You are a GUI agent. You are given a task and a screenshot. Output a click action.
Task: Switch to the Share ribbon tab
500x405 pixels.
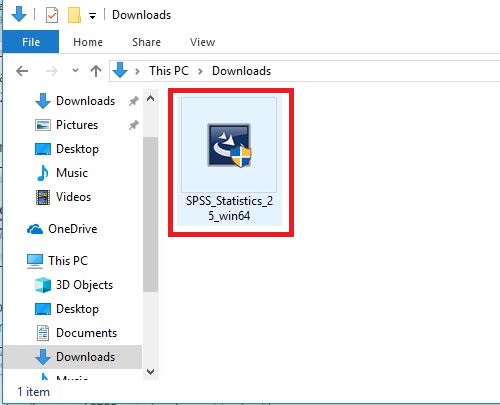pos(146,42)
